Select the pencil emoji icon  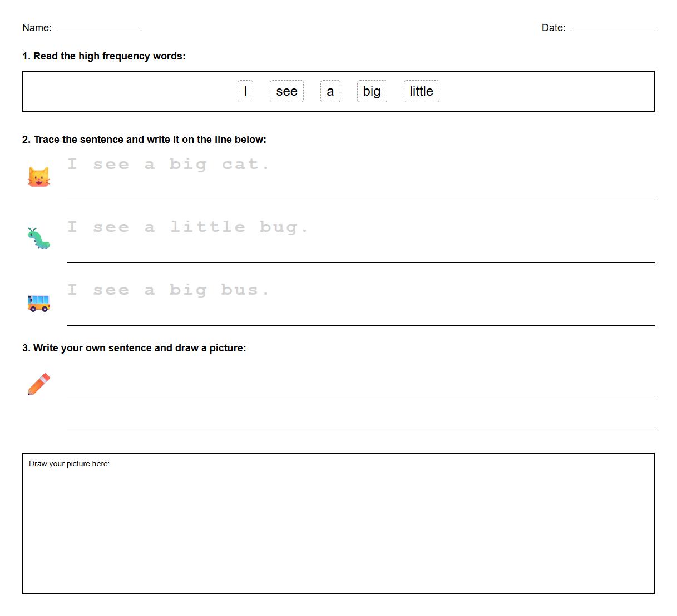(x=38, y=382)
